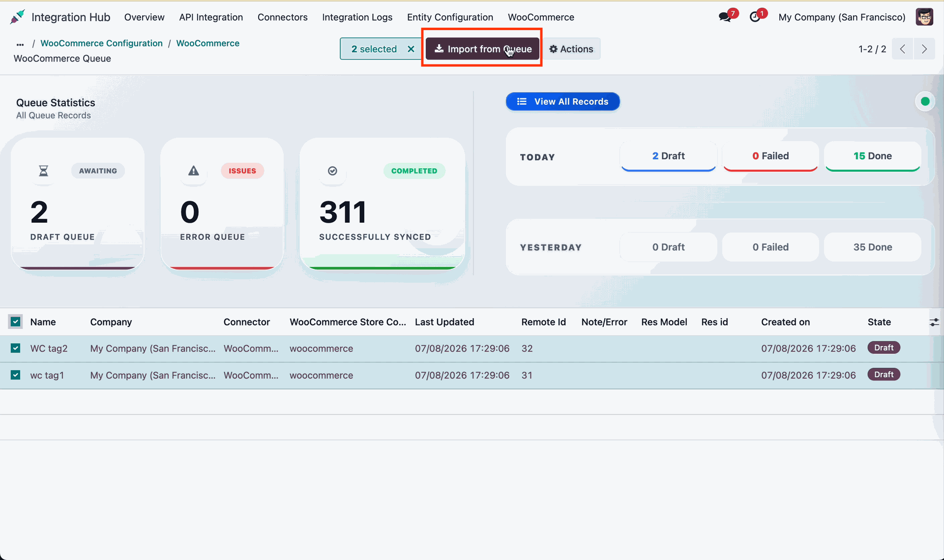Screen dimensions: 944x560
Task: Click Draft state badge in wc tag1 row
Action: pos(884,374)
